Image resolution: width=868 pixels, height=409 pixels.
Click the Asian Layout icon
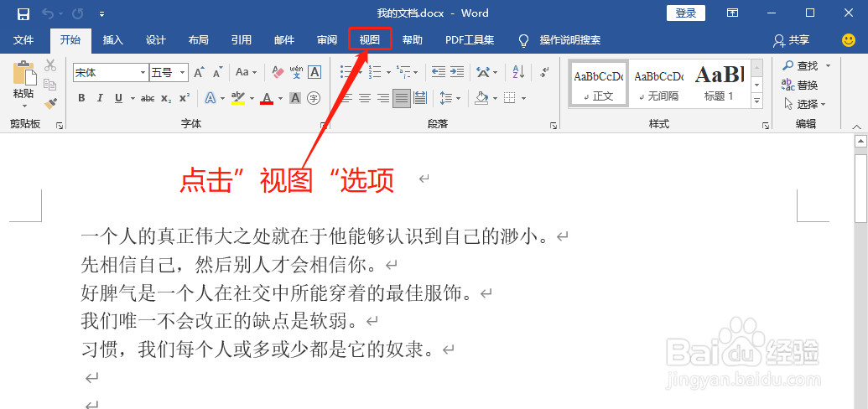tap(483, 72)
